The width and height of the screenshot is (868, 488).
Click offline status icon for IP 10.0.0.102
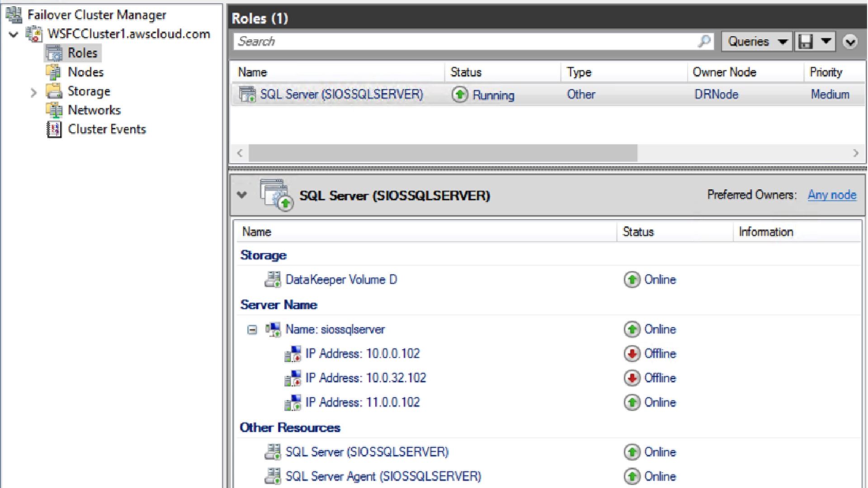[632, 354]
